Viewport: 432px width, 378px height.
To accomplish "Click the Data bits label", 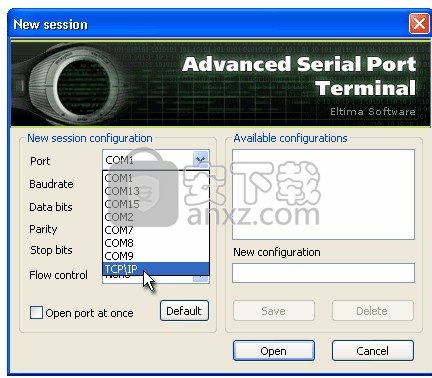I will (x=51, y=207).
